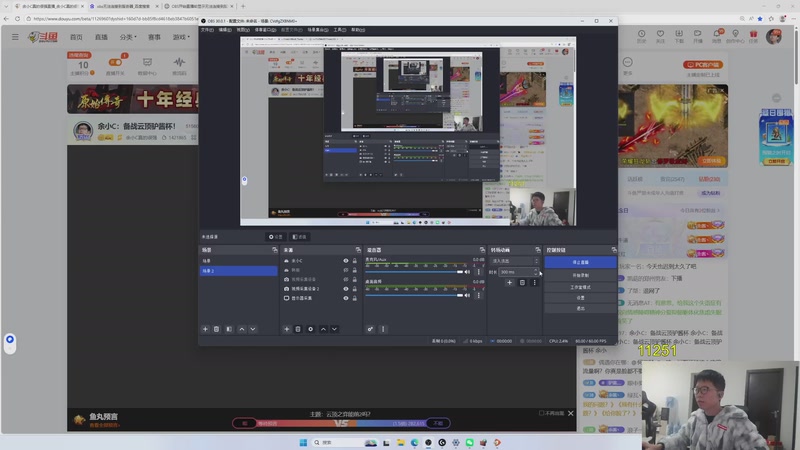Click orange PC客户端 button on Douyu page
Screen dimensions: 800x450
tap(703, 65)
